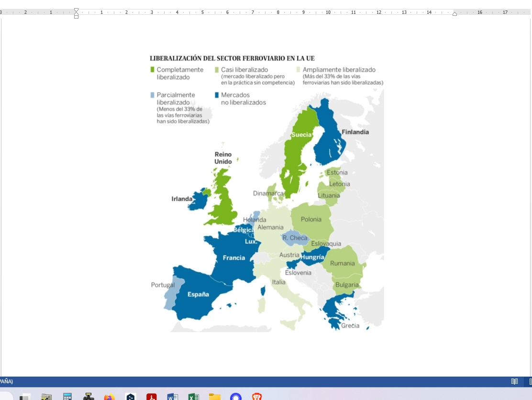
Task: Switch to Print Layout view in the status bar
Action: [530, 381]
